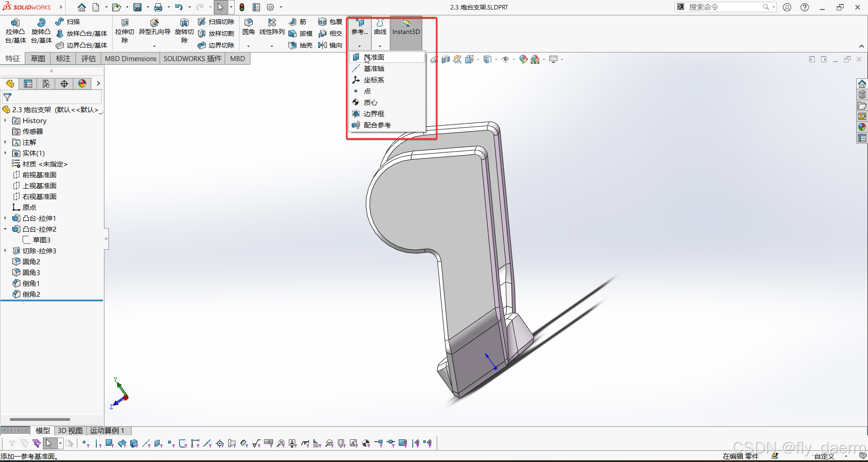Select 材质 <未指定> in the tree
868x462 pixels.
(40, 164)
